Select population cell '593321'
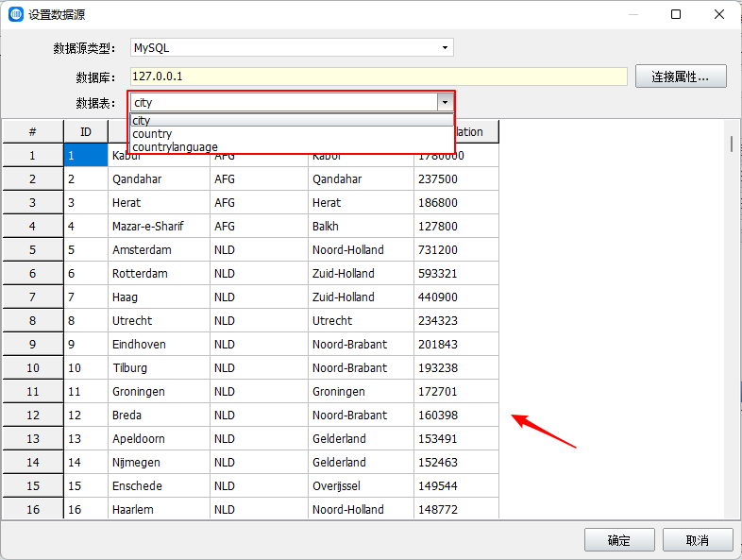This screenshot has height=560, width=742. tap(456, 274)
